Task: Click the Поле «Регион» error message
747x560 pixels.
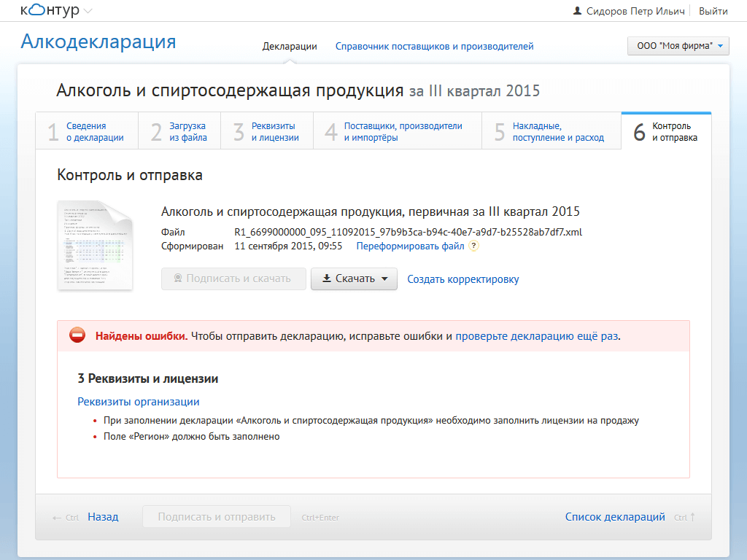Action: pyautogui.click(x=192, y=437)
